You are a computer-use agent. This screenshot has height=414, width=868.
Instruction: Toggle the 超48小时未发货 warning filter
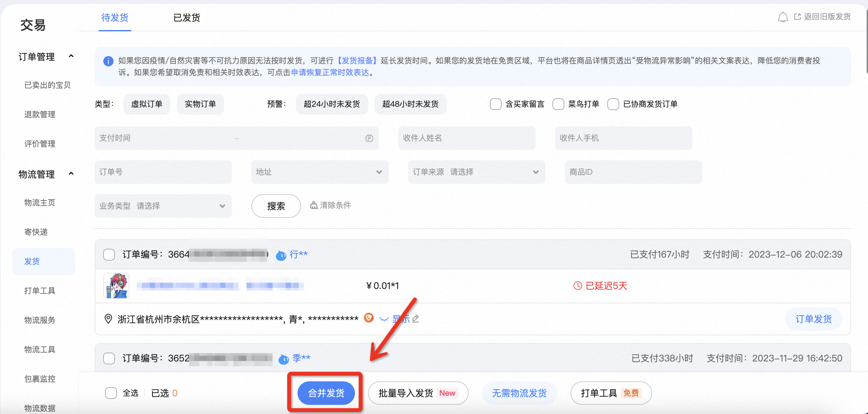point(410,104)
